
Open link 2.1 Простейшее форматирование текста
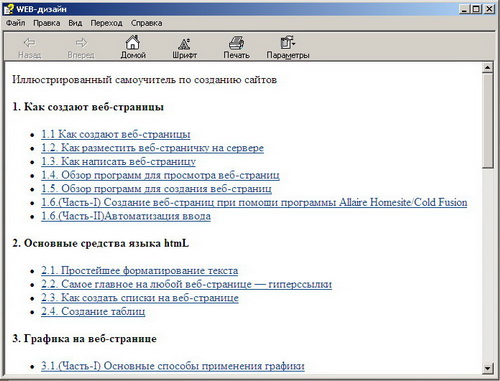140,271
